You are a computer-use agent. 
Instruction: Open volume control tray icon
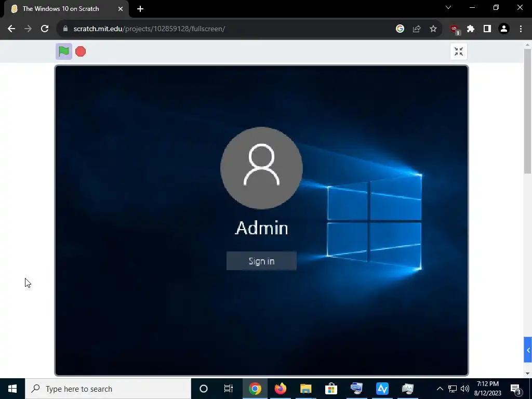(465, 389)
